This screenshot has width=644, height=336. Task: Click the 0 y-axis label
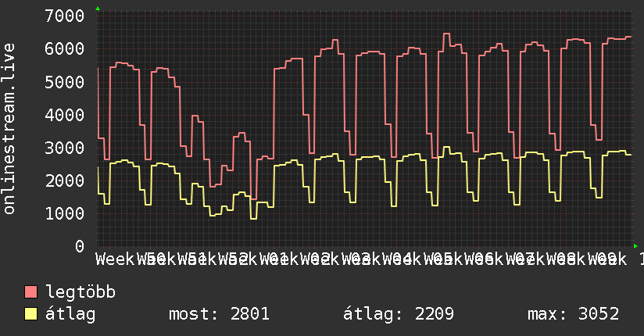pyautogui.click(x=80, y=246)
